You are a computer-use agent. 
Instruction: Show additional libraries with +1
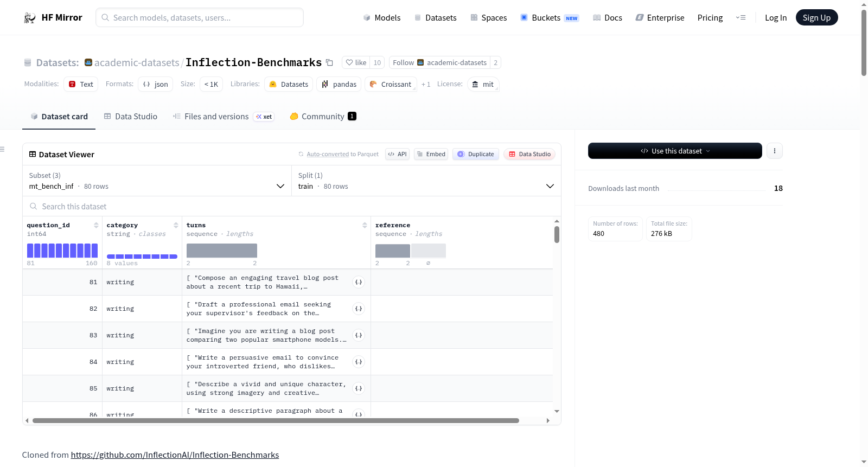pos(426,84)
